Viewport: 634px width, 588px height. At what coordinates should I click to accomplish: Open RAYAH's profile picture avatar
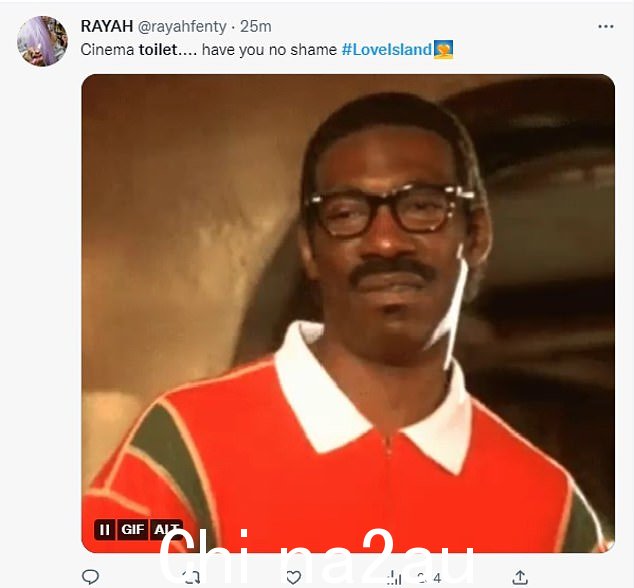(42, 41)
